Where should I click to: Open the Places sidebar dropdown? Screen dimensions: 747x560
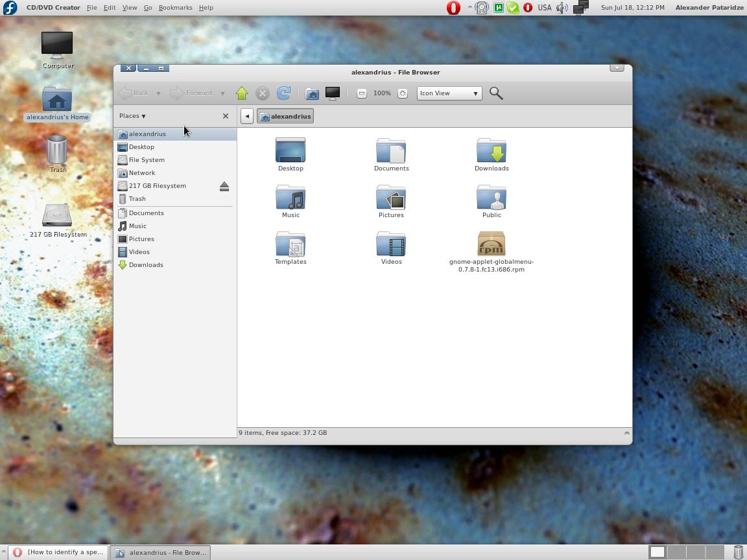coord(132,116)
